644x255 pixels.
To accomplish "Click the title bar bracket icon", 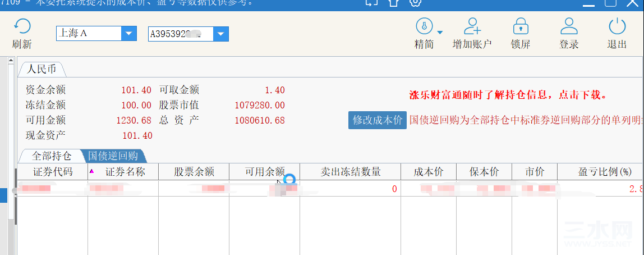I will [371, 2].
